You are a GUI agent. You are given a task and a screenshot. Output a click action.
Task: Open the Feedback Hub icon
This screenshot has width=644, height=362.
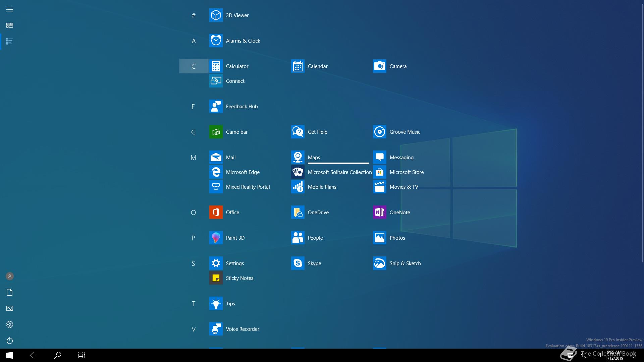point(216,106)
